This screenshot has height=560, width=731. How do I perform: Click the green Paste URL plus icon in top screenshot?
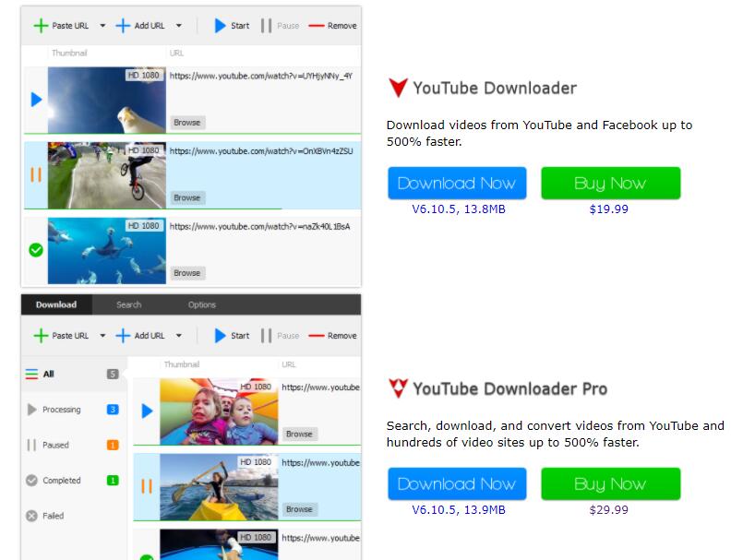41,26
